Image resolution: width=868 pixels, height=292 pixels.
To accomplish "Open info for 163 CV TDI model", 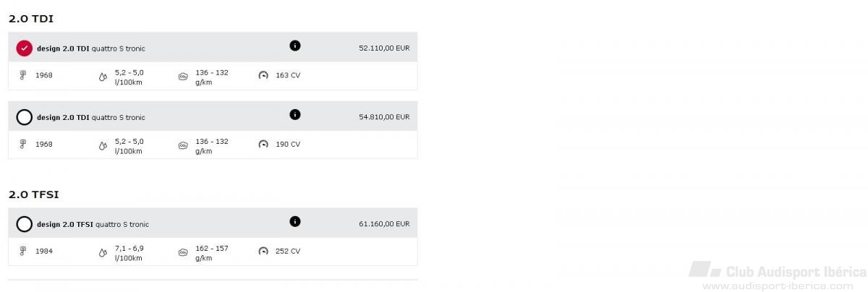I will 294,46.
